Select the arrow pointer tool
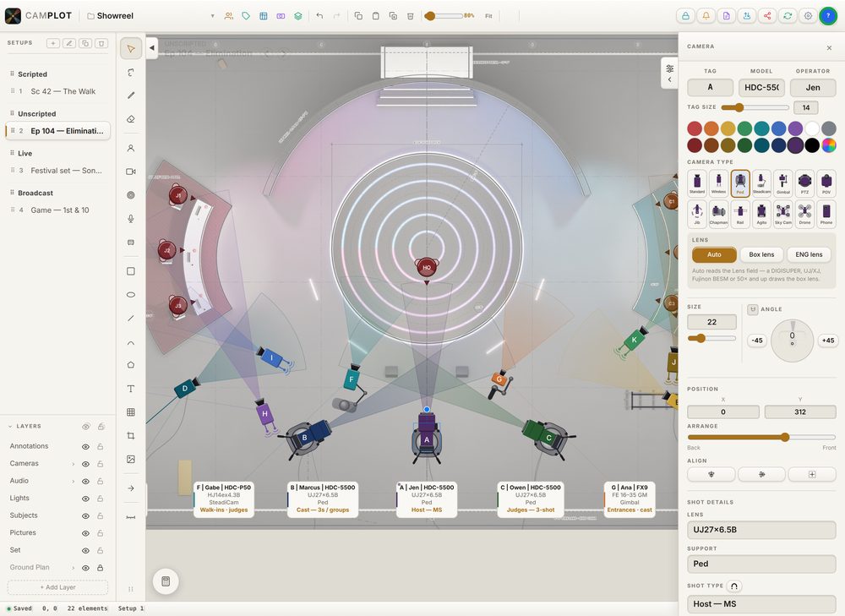 coord(131,48)
